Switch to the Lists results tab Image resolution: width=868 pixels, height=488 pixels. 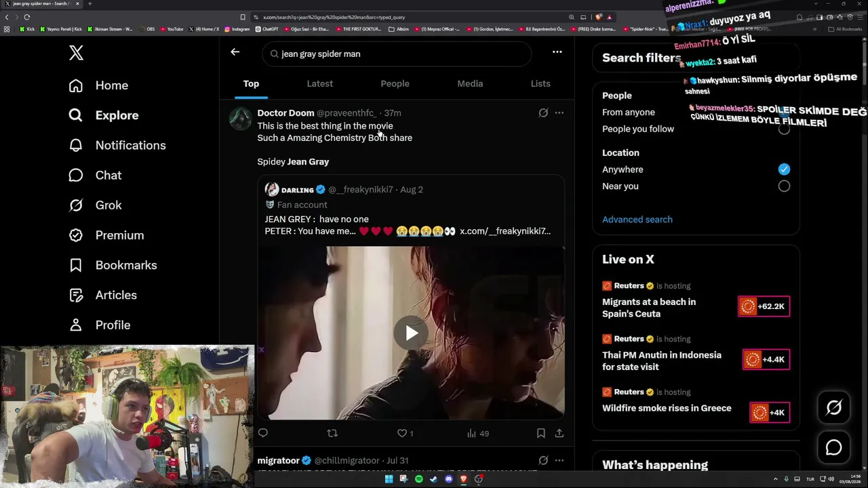click(x=540, y=83)
